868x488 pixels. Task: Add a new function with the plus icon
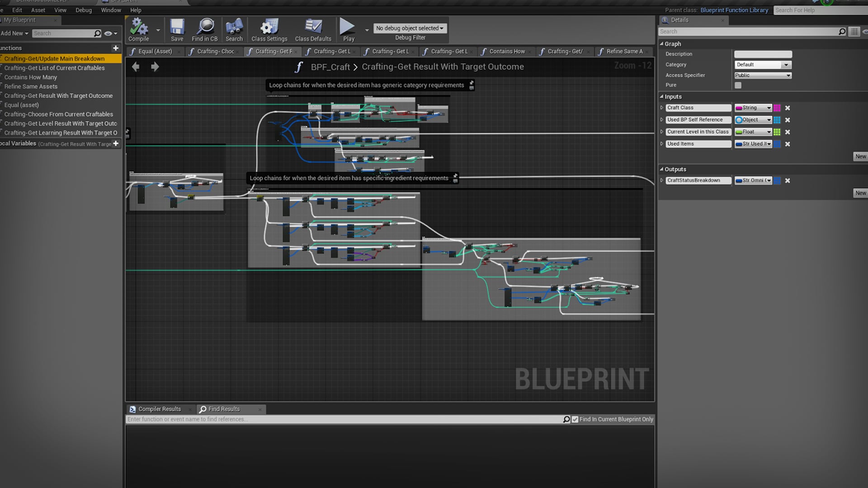(x=116, y=48)
